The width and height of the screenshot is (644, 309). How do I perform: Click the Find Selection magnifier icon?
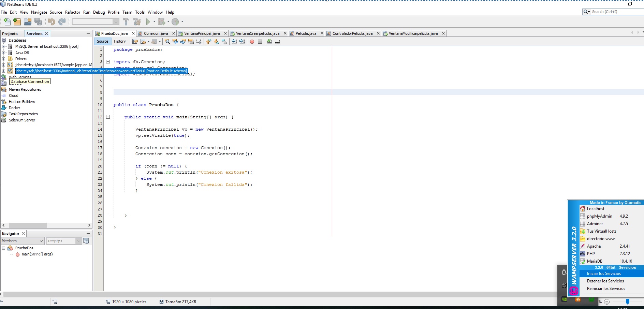[167, 42]
